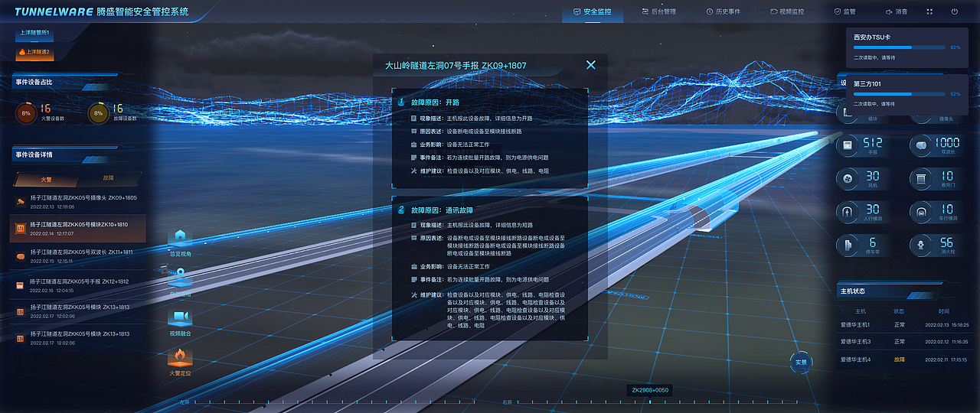This screenshot has height=413, width=980.
Task: Switch event list to 故障 tab
Action: coord(108,178)
